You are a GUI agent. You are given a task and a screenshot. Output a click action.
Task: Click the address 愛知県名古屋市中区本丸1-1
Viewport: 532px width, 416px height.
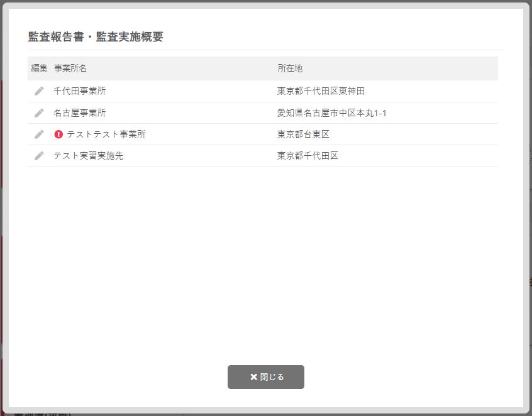[x=331, y=113]
